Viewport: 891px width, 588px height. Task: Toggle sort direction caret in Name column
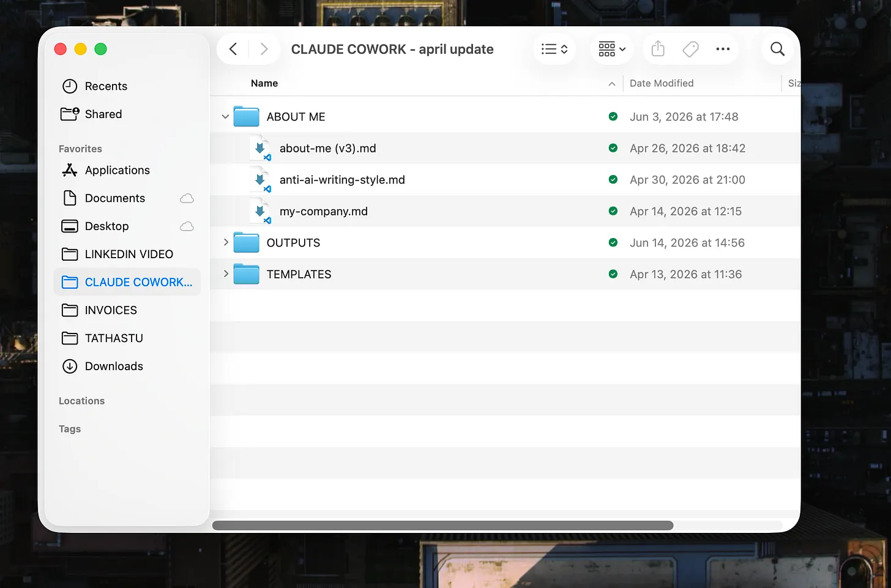click(612, 84)
